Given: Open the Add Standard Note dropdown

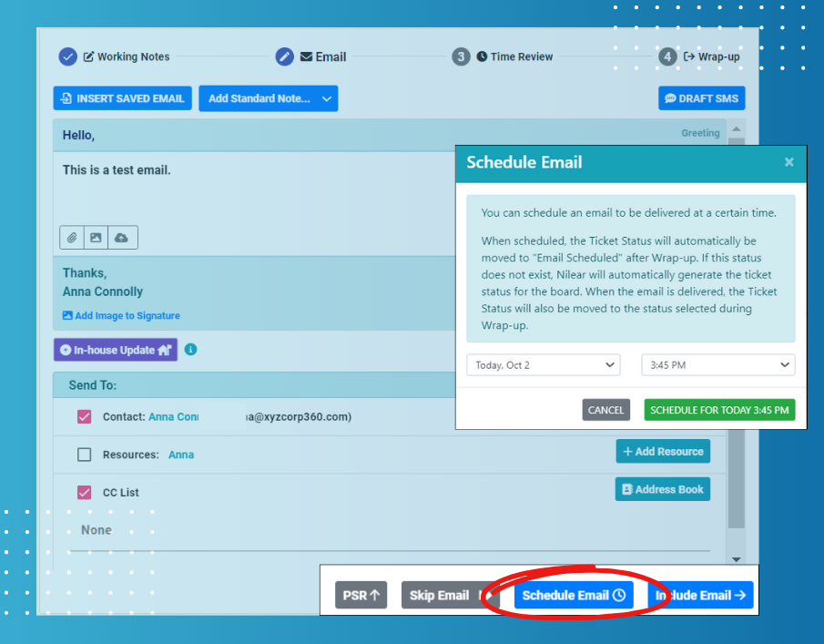Looking at the screenshot, I should 268,98.
